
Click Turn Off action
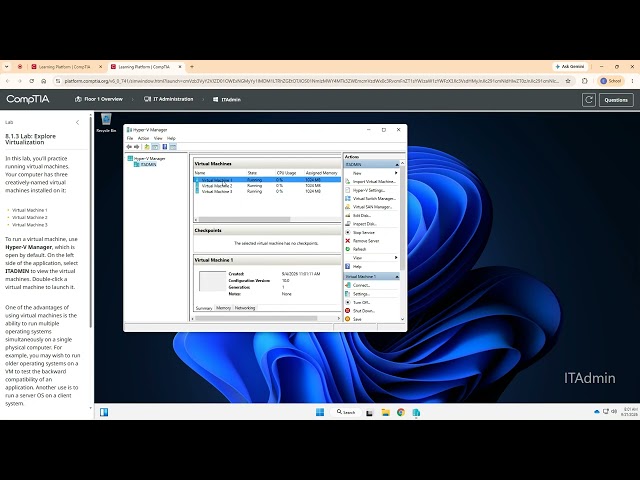(361, 302)
